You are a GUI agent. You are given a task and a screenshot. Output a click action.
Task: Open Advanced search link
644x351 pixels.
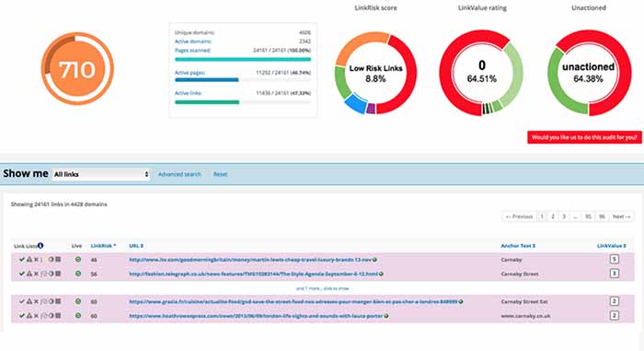click(179, 174)
